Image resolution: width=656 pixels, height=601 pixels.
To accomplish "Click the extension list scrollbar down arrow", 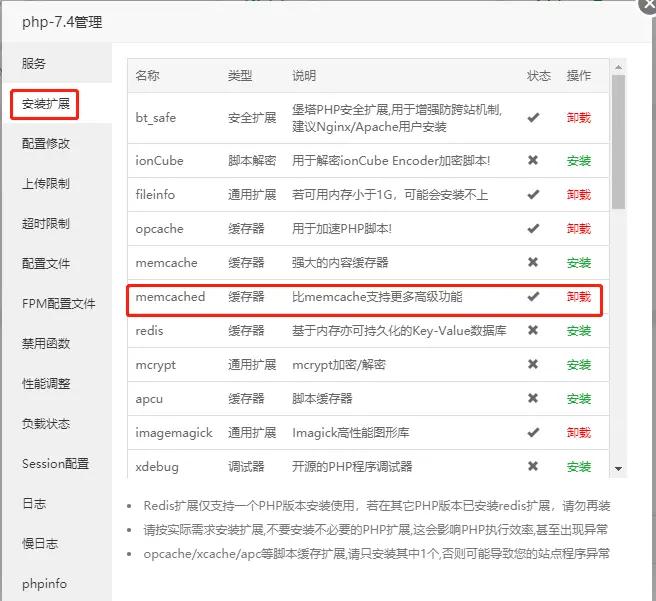I will pyautogui.click(x=618, y=468).
